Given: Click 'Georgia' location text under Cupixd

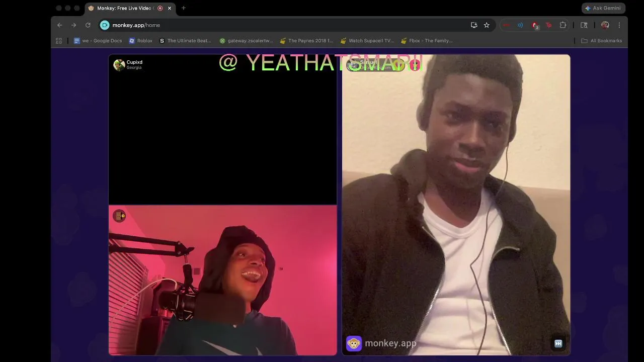Looking at the screenshot, I should (134, 68).
